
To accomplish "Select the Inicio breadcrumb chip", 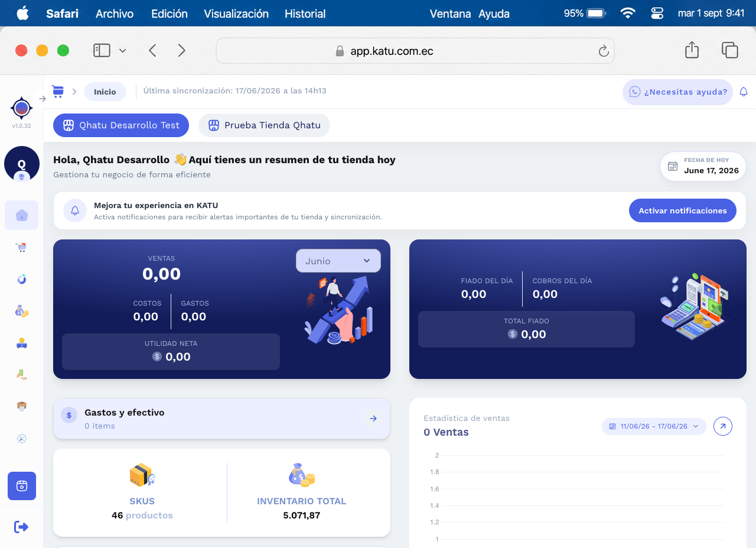I will (x=105, y=92).
